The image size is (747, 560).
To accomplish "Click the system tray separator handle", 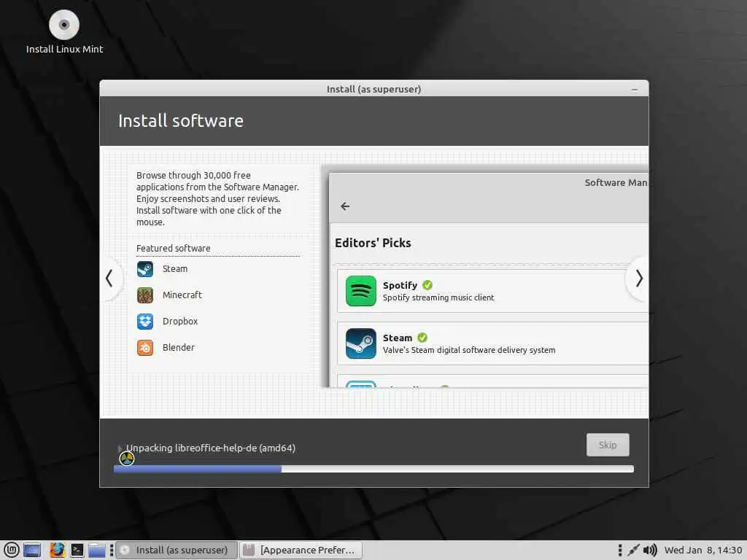I will pos(620,550).
